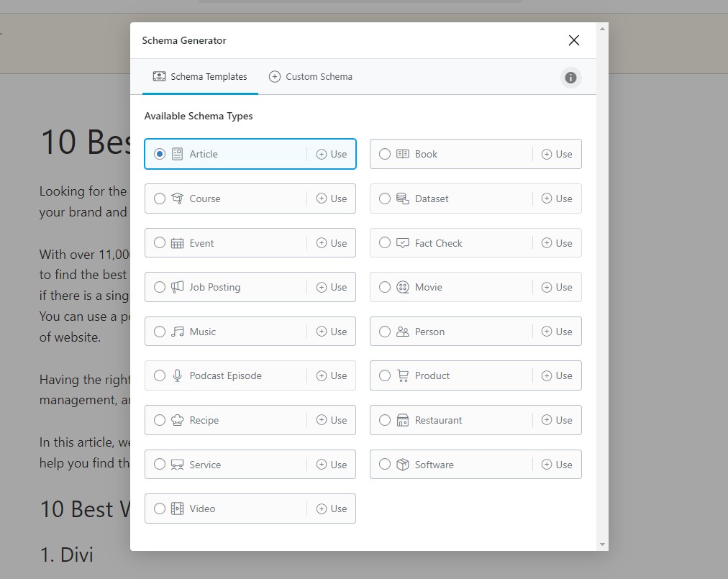
Task: Click the Recipe chef hat icon
Action: coord(178,420)
